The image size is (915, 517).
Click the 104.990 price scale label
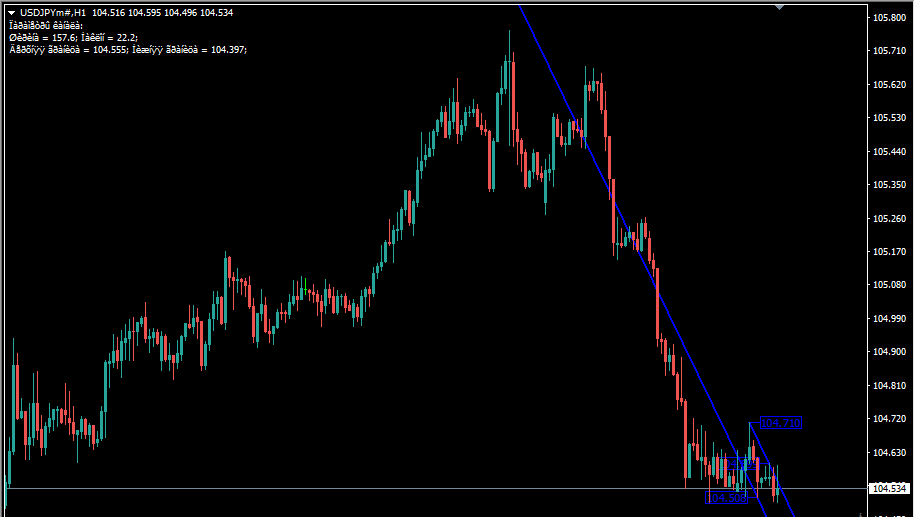point(888,319)
